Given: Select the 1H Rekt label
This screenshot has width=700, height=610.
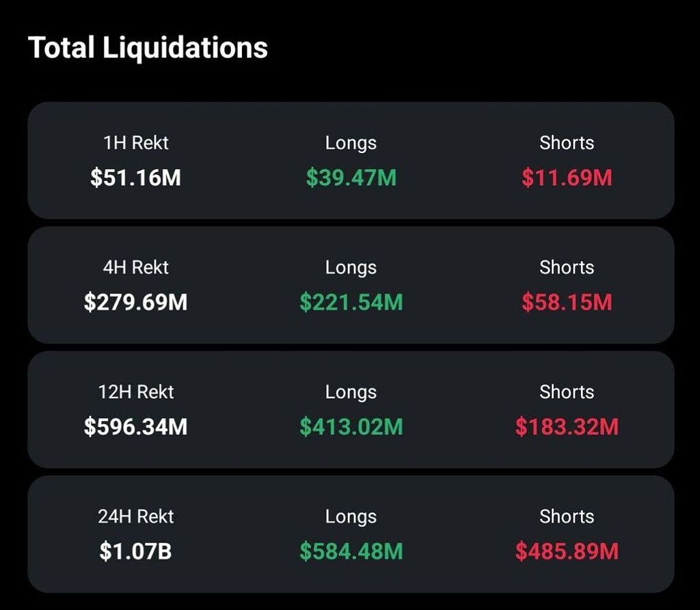Looking at the screenshot, I should click(x=137, y=143).
